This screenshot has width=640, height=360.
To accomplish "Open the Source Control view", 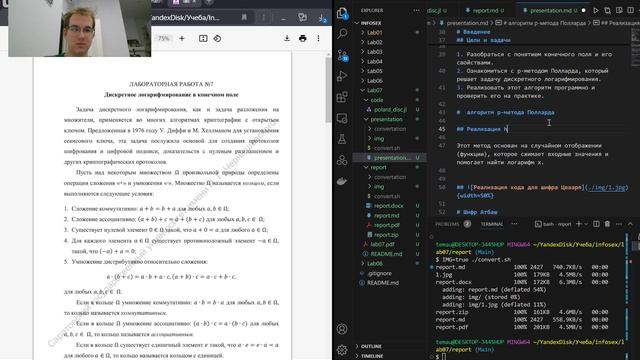I will (x=342, y=55).
